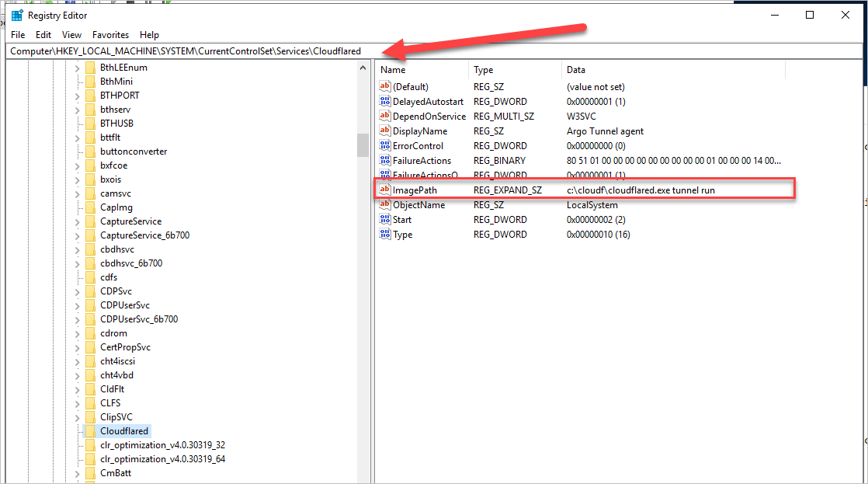Select the bxfcoe folder icon
868x484 pixels.
(x=90, y=165)
